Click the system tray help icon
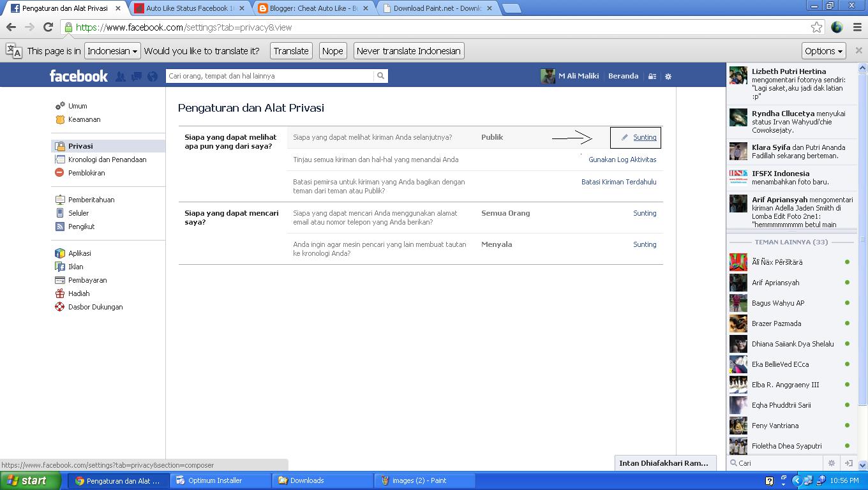Image resolution: width=868 pixels, height=490 pixels. click(769, 480)
